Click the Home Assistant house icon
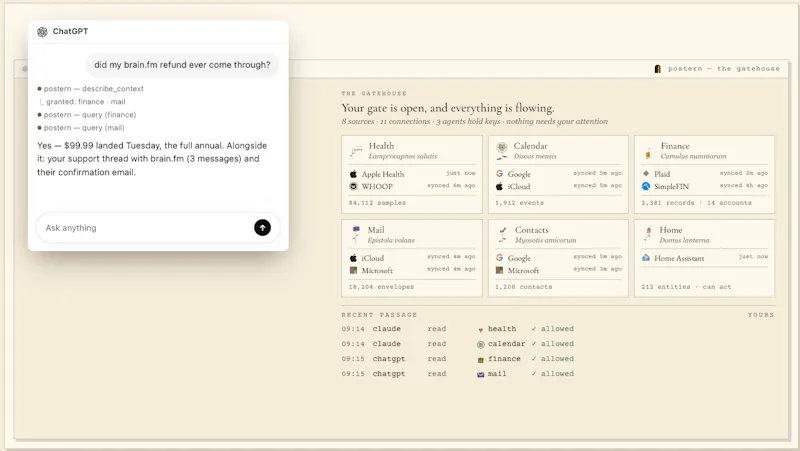This screenshot has height=451, width=800. click(x=646, y=258)
